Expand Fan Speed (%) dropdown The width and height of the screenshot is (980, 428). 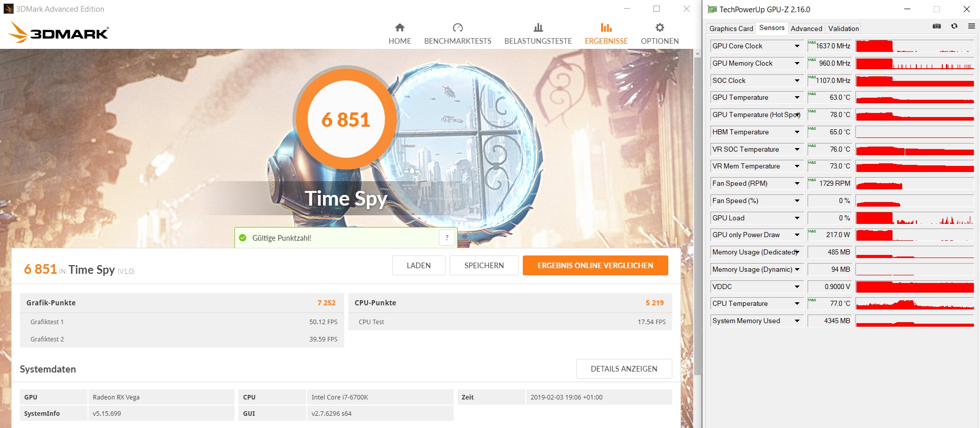pyautogui.click(x=797, y=201)
